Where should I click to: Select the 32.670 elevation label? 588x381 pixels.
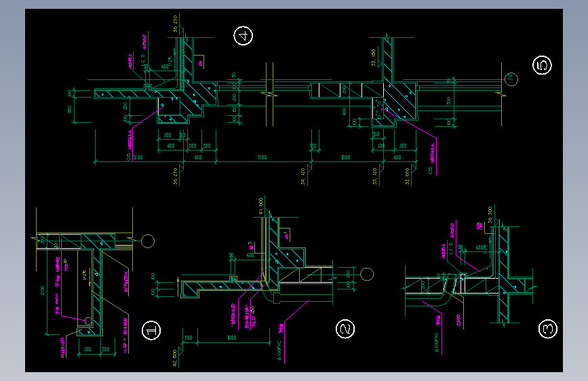[x=407, y=176]
